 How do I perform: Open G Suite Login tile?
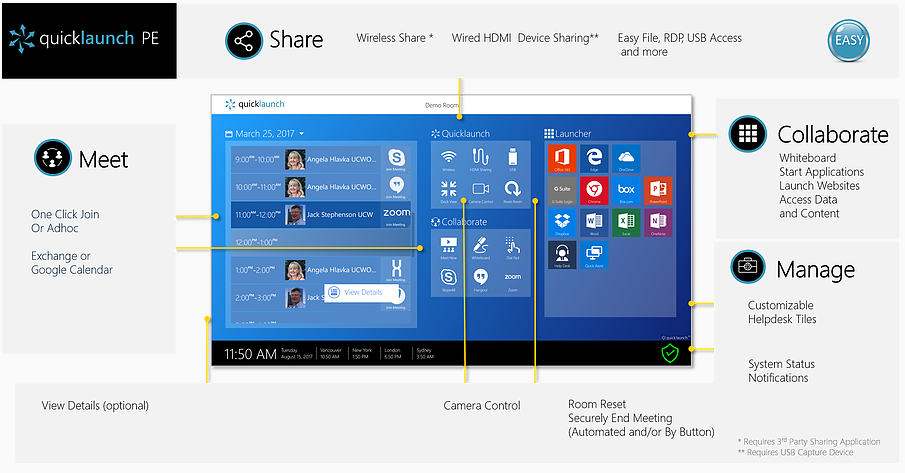[x=562, y=191]
